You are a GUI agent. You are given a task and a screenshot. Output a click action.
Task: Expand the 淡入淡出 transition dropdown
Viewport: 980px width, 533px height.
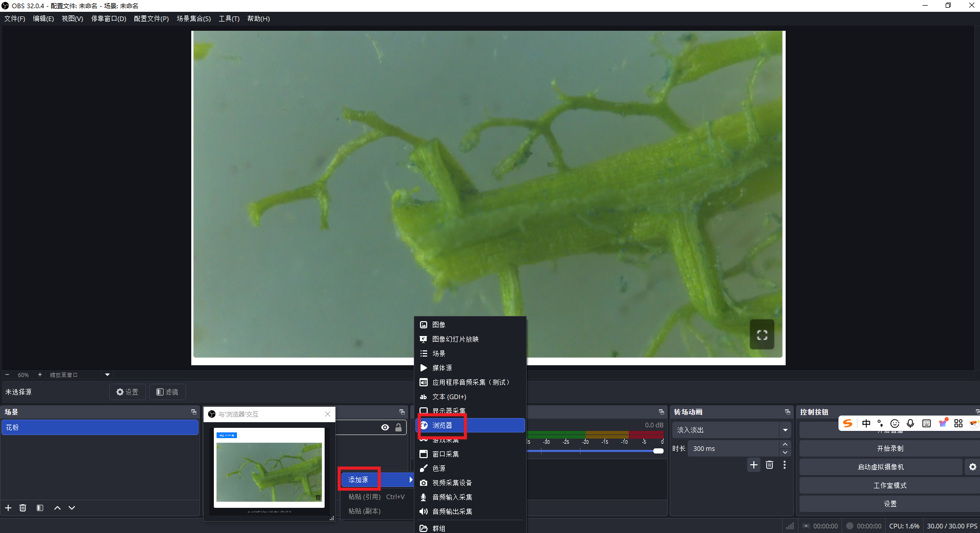[x=785, y=430]
